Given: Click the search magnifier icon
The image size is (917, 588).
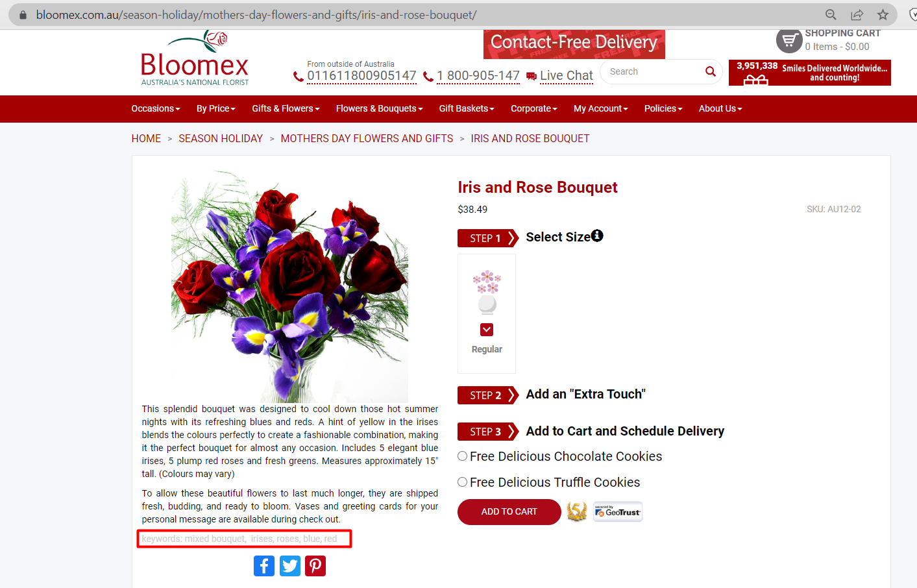Looking at the screenshot, I should point(711,71).
